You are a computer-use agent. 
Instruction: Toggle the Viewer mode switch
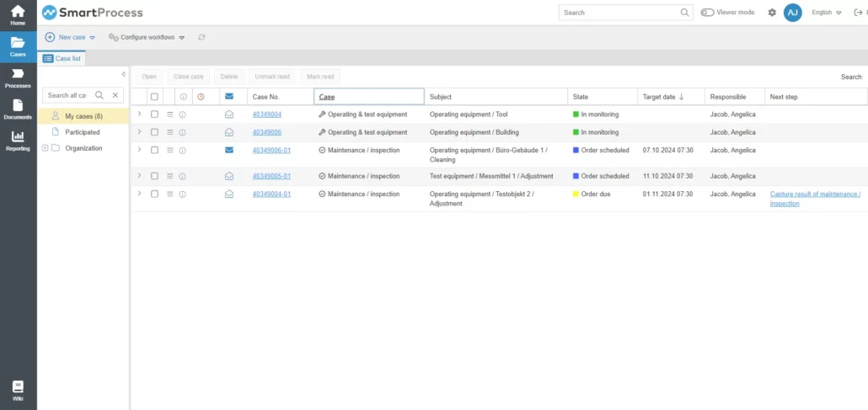click(x=707, y=12)
